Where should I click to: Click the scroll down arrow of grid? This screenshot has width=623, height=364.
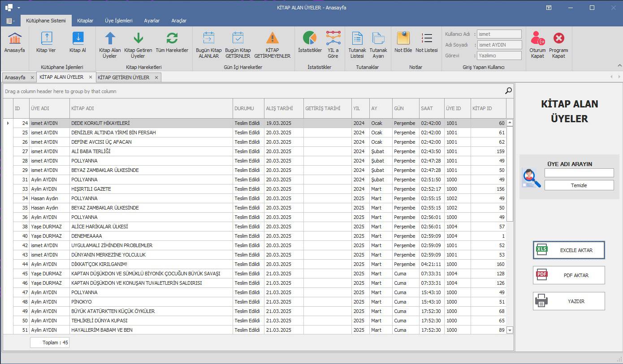coord(510,330)
